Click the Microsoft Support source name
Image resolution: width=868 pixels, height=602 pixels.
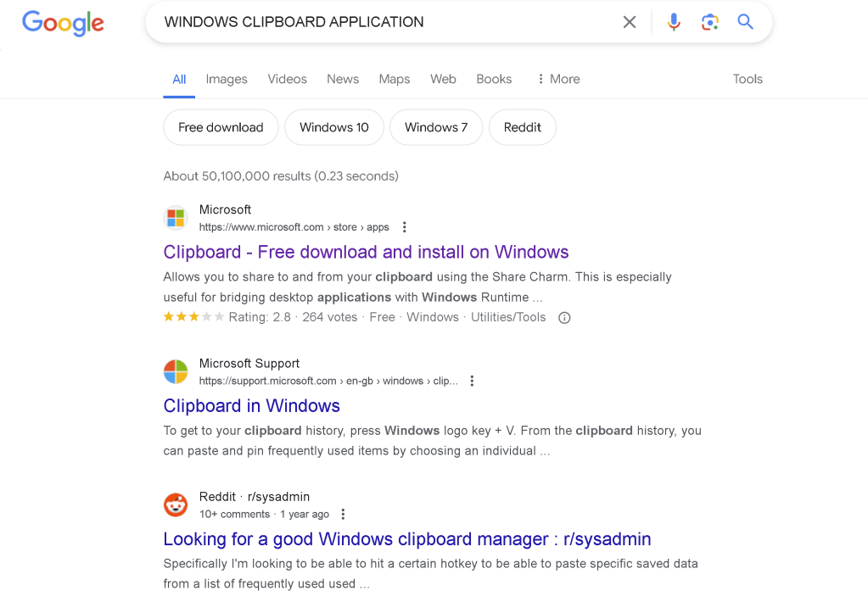coord(249,364)
